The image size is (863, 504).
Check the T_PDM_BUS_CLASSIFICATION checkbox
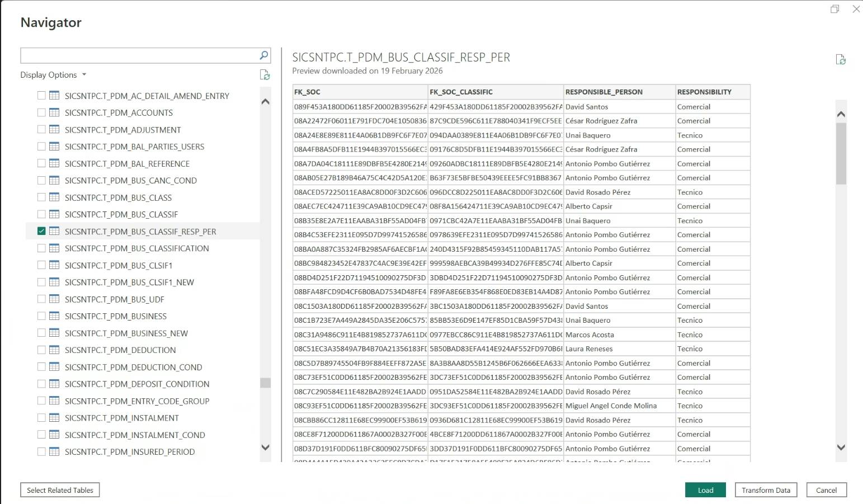pos(41,248)
